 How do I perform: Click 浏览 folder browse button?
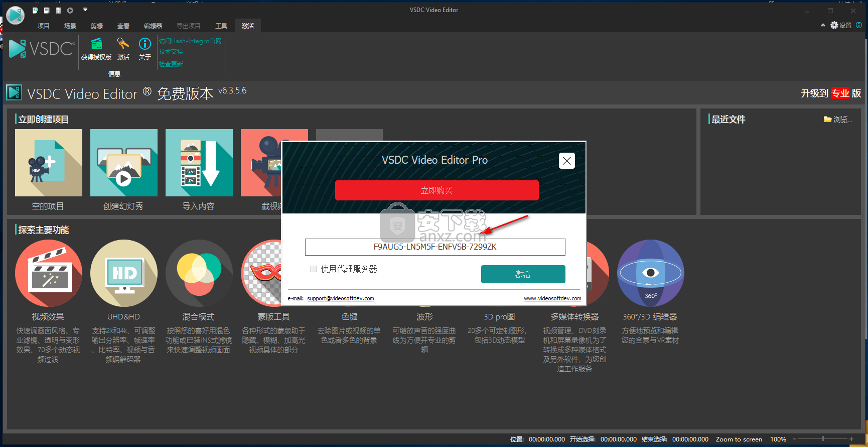838,120
